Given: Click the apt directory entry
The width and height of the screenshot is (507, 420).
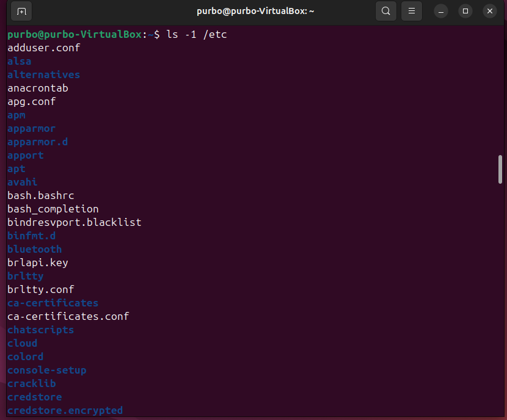Looking at the screenshot, I should click(x=16, y=168).
